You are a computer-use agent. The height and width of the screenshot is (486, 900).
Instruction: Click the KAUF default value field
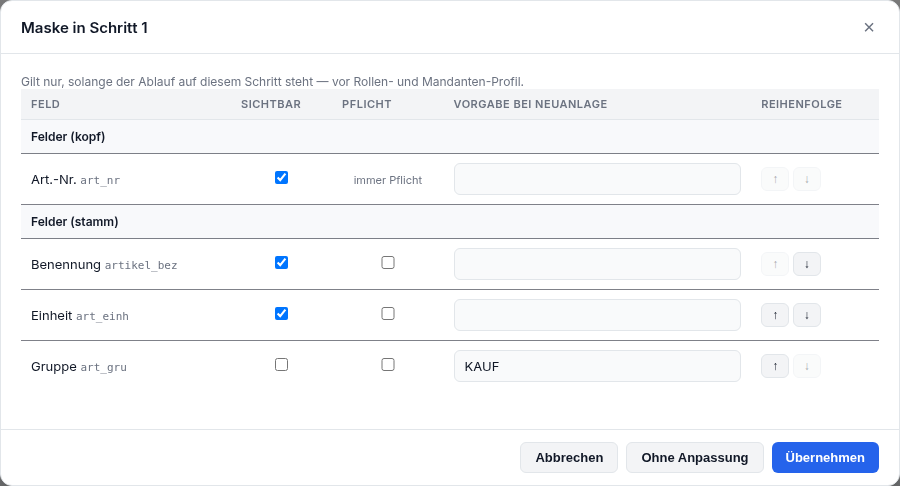click(x=597, y=366)
